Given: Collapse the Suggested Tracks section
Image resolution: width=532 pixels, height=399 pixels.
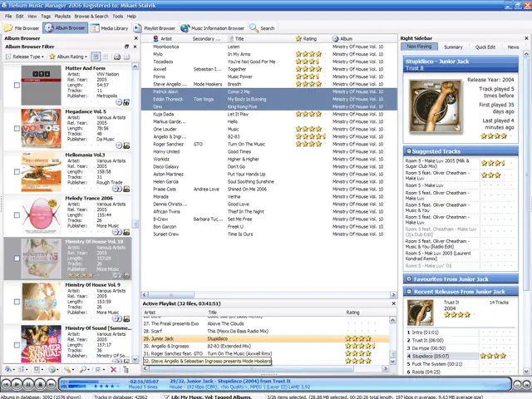Looking at the screenshot, I should [409, 151].
